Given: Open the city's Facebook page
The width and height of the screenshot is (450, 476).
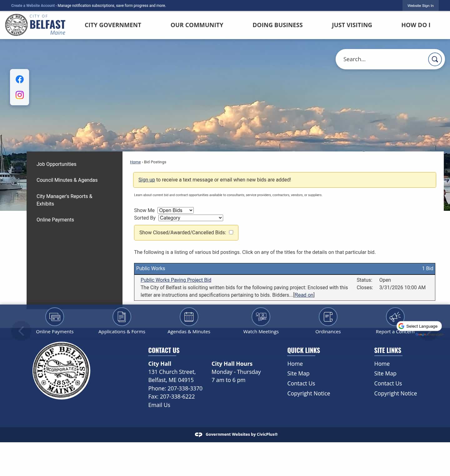Looking at the screenshot, I should tap(19, 79).
